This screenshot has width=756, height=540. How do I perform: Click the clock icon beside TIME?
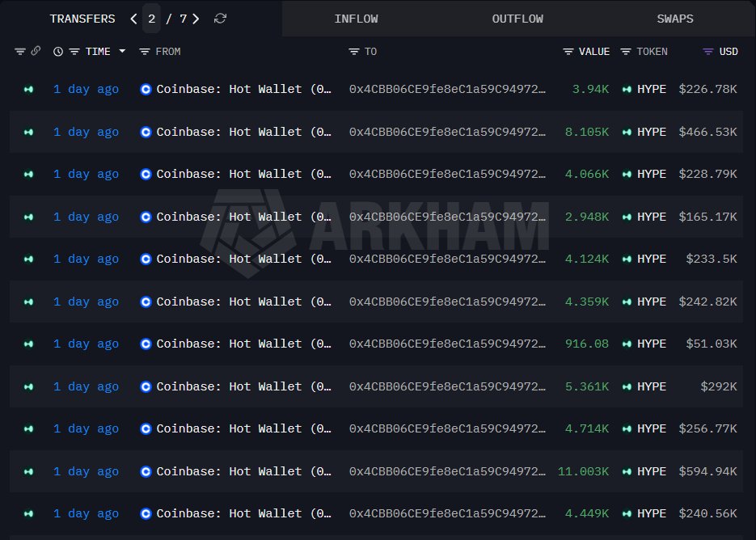tap(58, 52)
